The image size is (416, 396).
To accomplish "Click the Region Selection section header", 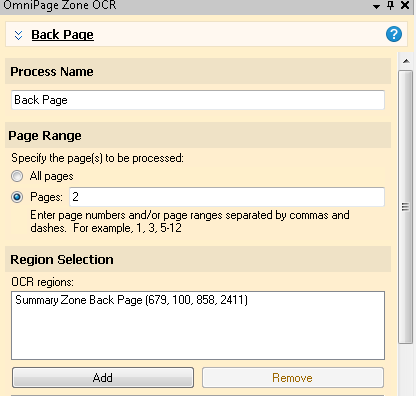I will 198,259.
